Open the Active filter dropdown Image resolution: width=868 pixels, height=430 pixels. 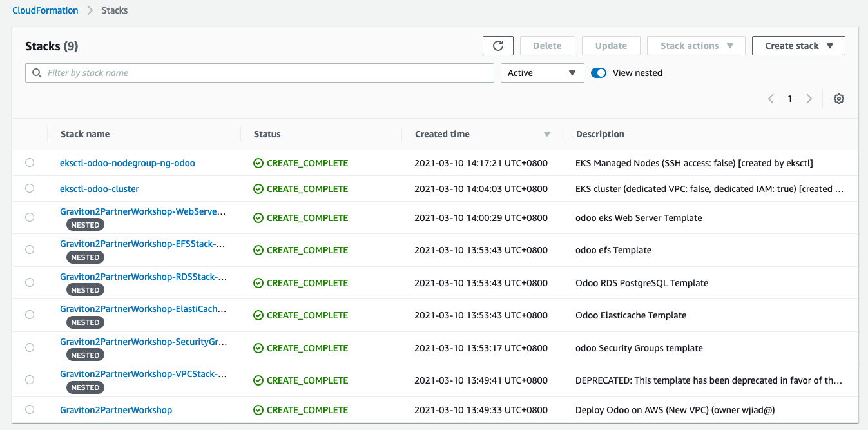tap(542, 72)
